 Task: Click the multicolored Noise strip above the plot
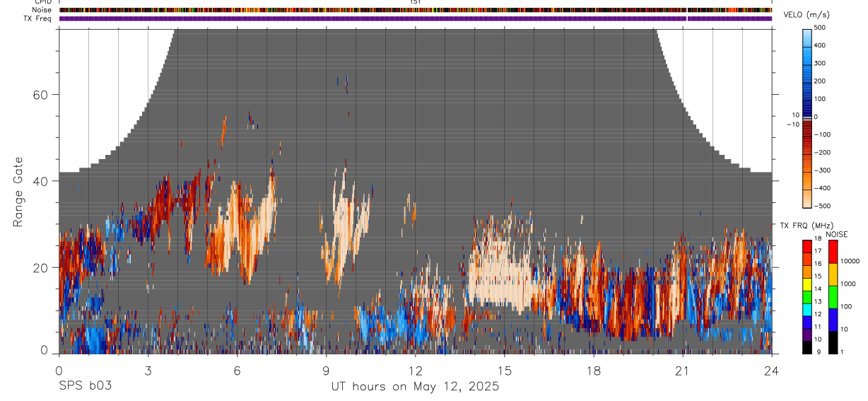pyautogui.click(x=416, y=10)
